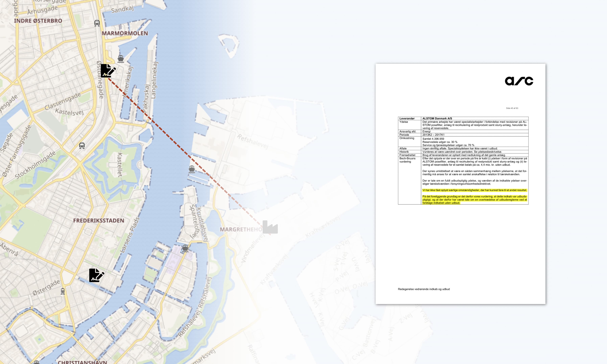This screenshot has height=364, width=607.
Task: Click the ferry icon below Marmormolen
Action: pyautogui.click(x=120, y=59)
